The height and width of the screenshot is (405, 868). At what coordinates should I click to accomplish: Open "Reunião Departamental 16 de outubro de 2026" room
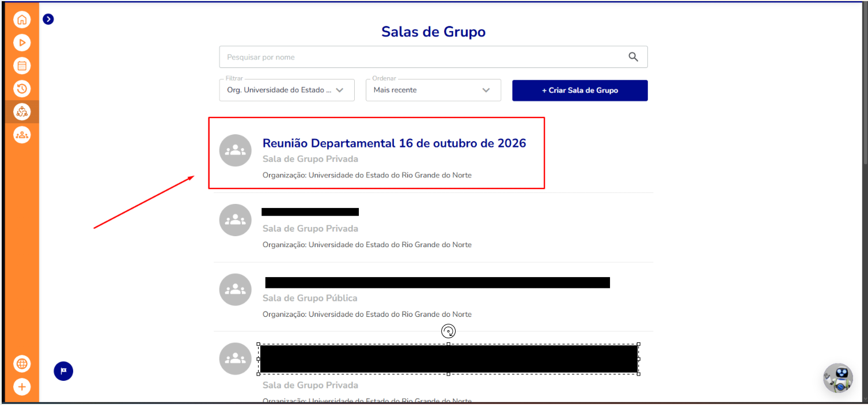395,143
